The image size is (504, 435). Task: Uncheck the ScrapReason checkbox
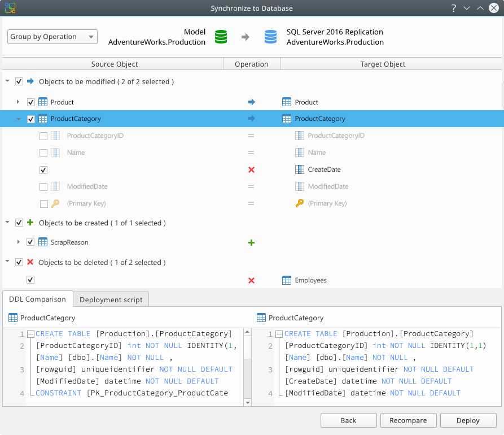coord(30,242)
